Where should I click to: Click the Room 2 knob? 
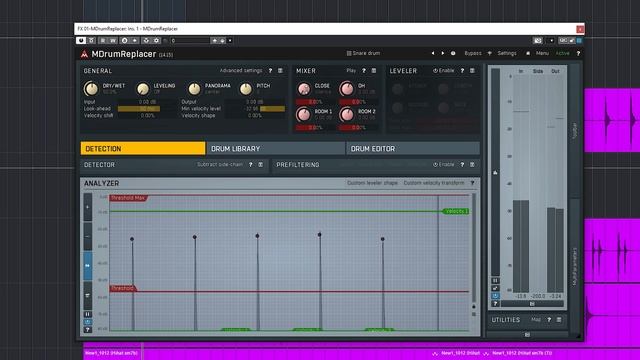click(x=347, y=114)
